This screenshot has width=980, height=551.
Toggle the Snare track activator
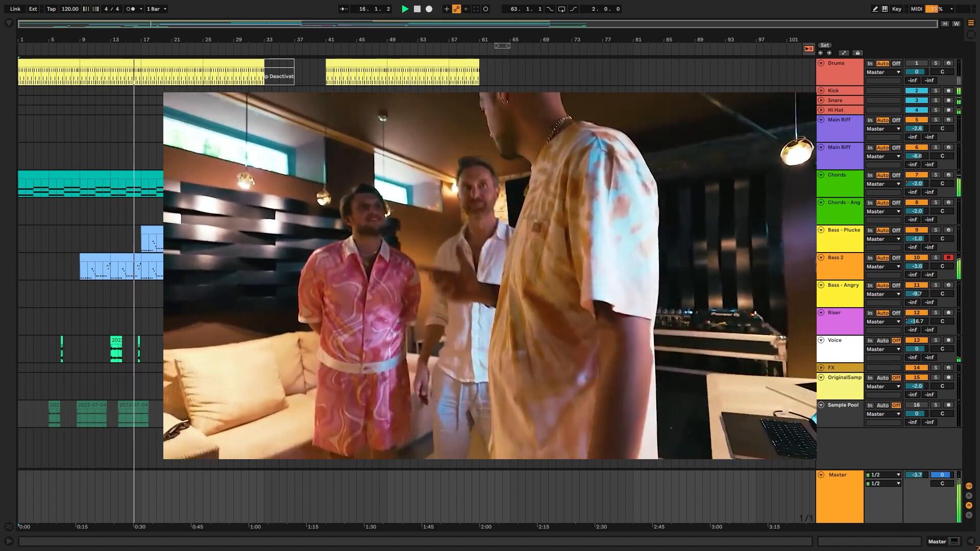[x=916, y=101]
